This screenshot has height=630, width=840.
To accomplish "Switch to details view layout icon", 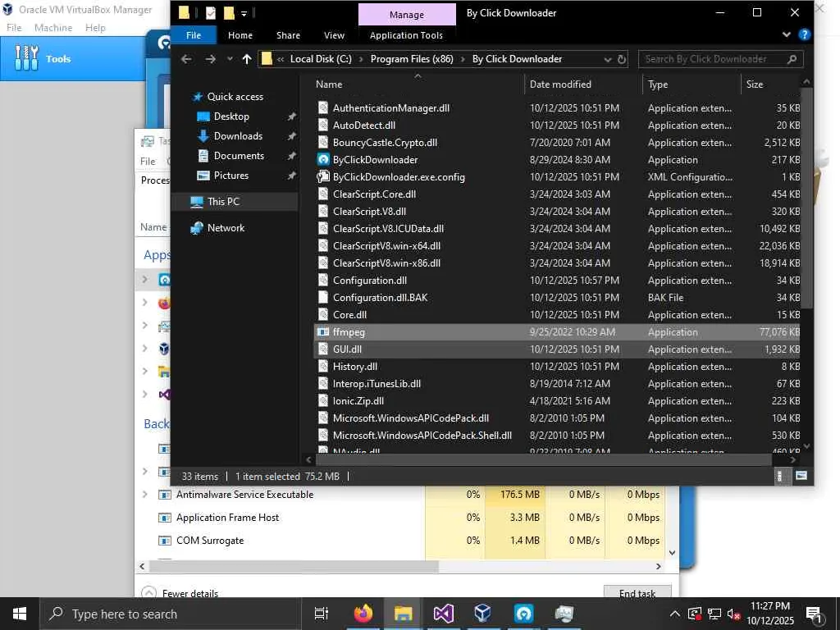I will click(780, 477).
